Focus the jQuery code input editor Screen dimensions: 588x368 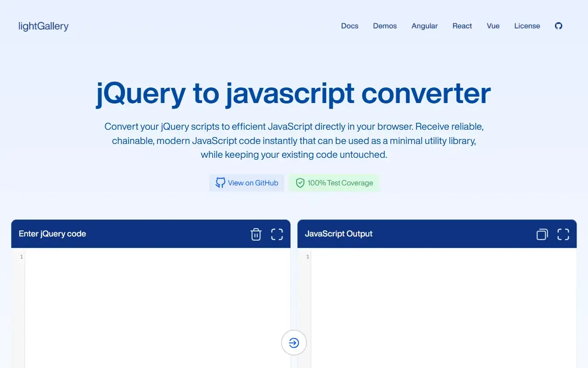158,308
